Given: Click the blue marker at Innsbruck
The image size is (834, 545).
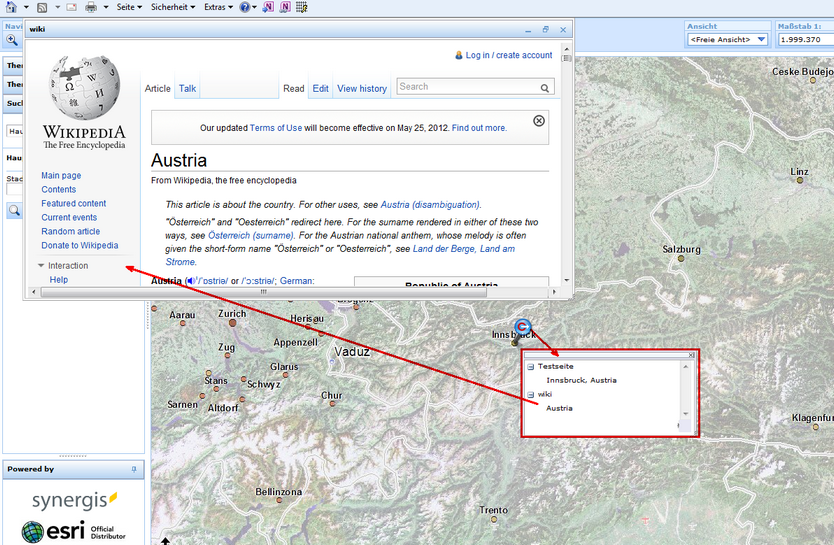Looking at the screenshot, I should pos(521,326).
